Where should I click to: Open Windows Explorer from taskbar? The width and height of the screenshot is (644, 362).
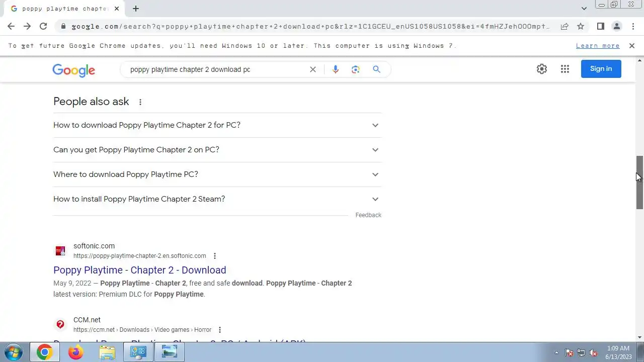tap(107, 352)
